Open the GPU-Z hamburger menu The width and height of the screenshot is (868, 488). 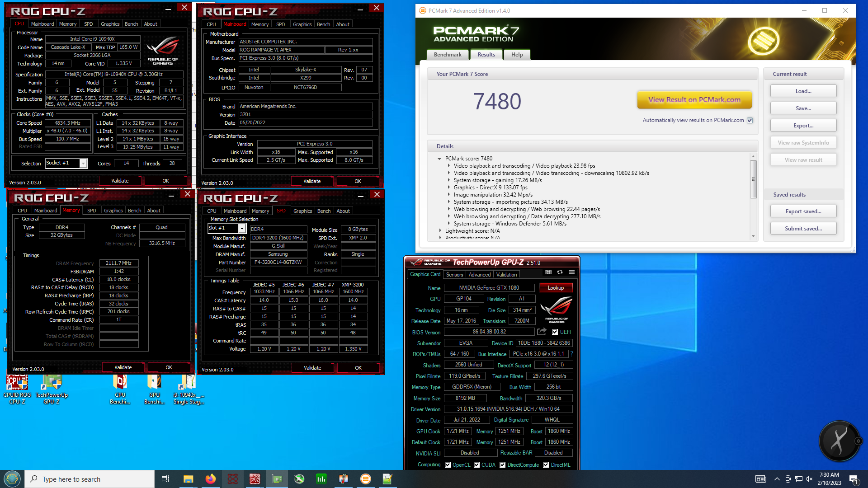(x=571, y=272)
